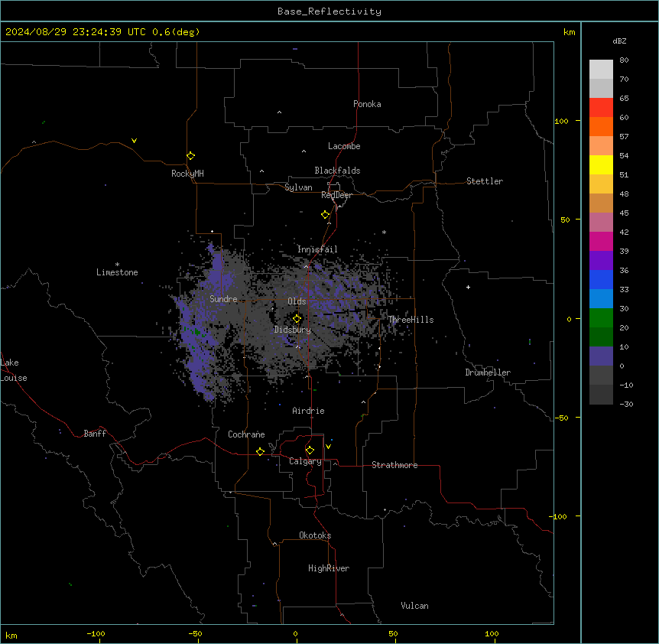Select the white asterisk marker above Limestone
Viewport: 659px width, 644px height.
117,265
